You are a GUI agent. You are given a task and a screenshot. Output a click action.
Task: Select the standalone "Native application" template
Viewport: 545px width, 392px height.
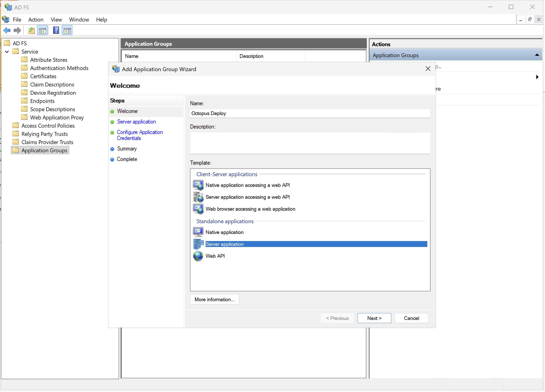pos(224,232)
